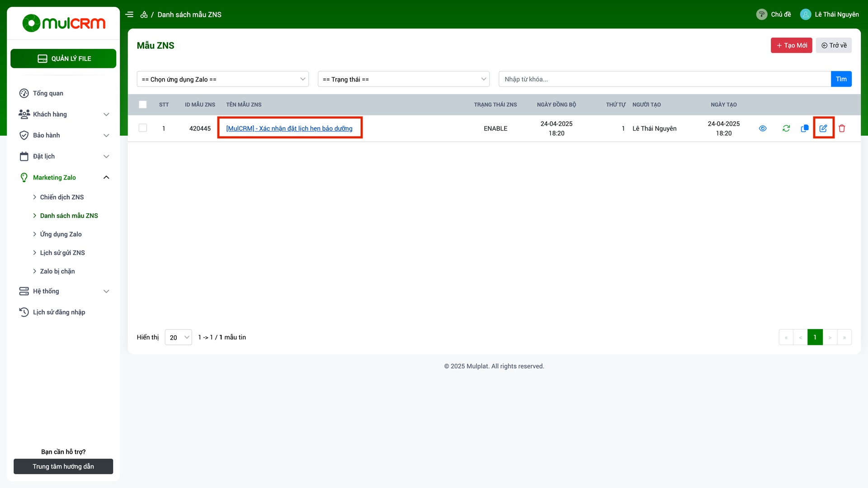Change the page size 20 selector

coord(179,338)
